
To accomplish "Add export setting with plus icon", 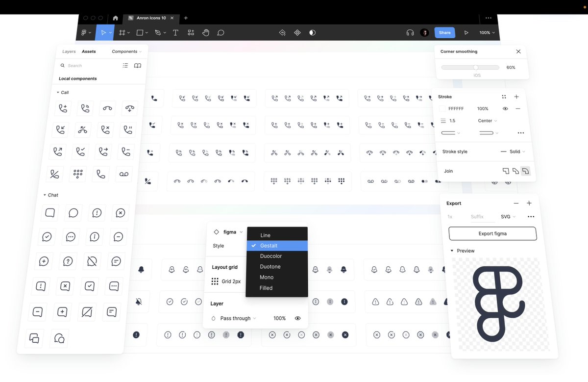I will [529, 203].
